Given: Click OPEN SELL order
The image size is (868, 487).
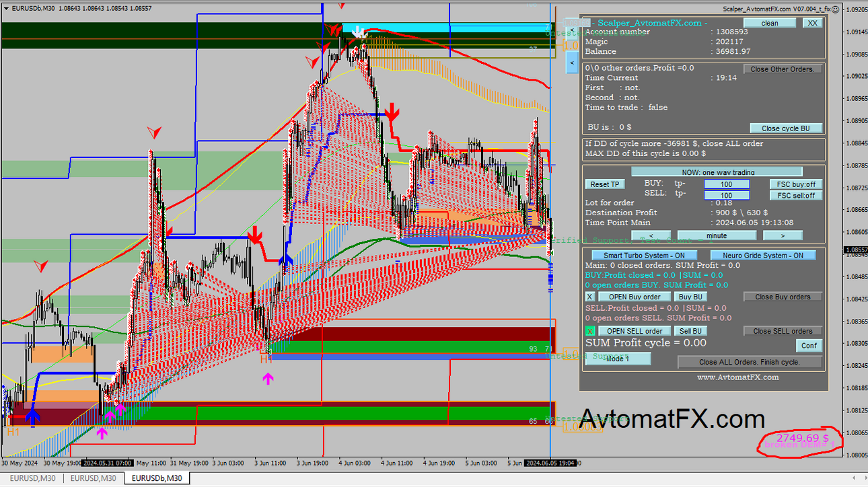Looking at the screenshot, I should pyautogui.click(x=635, y=331).
